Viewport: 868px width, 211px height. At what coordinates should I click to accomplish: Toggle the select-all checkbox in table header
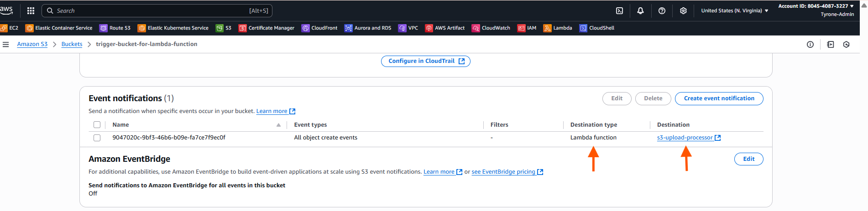[97, 125]
